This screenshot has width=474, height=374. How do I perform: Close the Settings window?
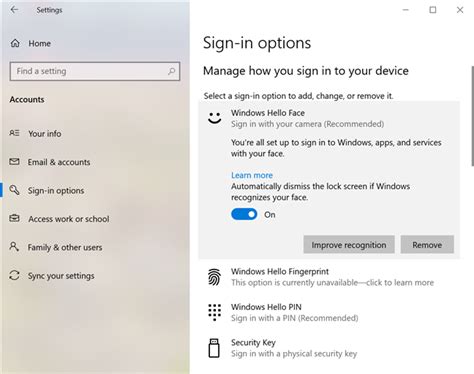(460, 10)
